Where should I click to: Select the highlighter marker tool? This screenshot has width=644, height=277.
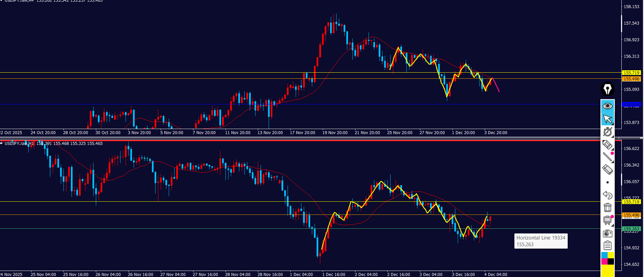coord(608,145)
